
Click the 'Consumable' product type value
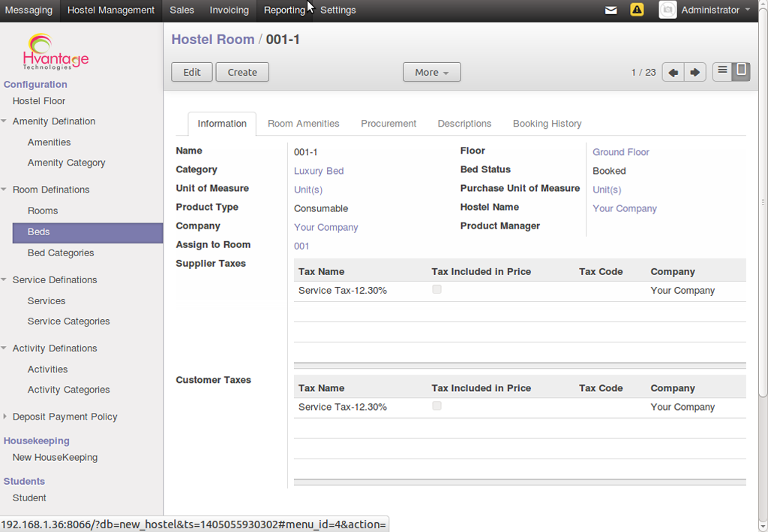321,208
